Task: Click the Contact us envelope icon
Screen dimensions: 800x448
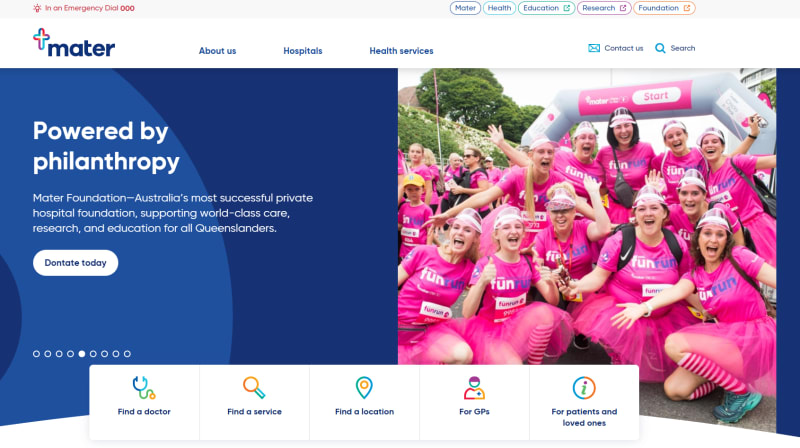Action: point(594,48)
